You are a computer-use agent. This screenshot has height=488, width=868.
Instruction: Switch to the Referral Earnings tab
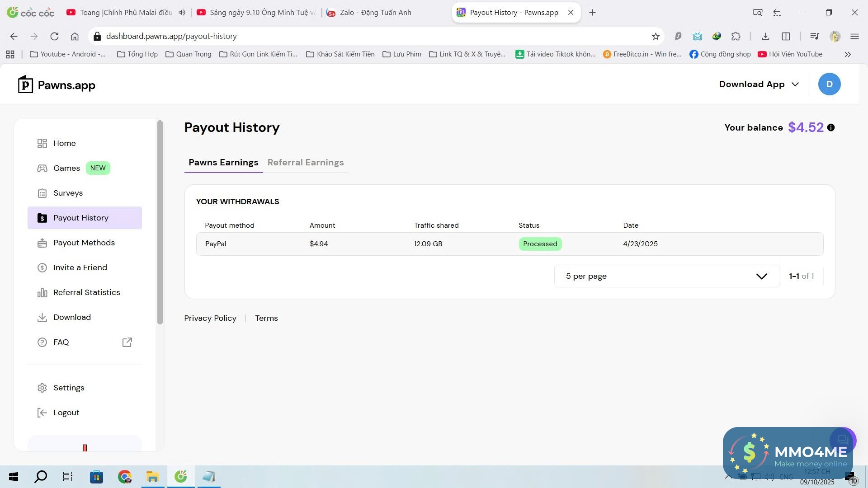(x=306, y=162)
